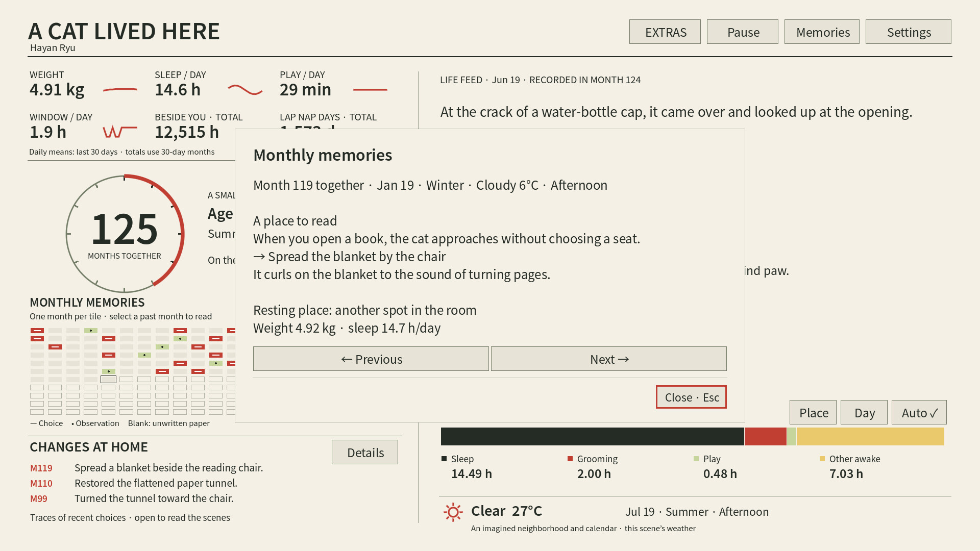Open the Memories panel

[822, 32]
